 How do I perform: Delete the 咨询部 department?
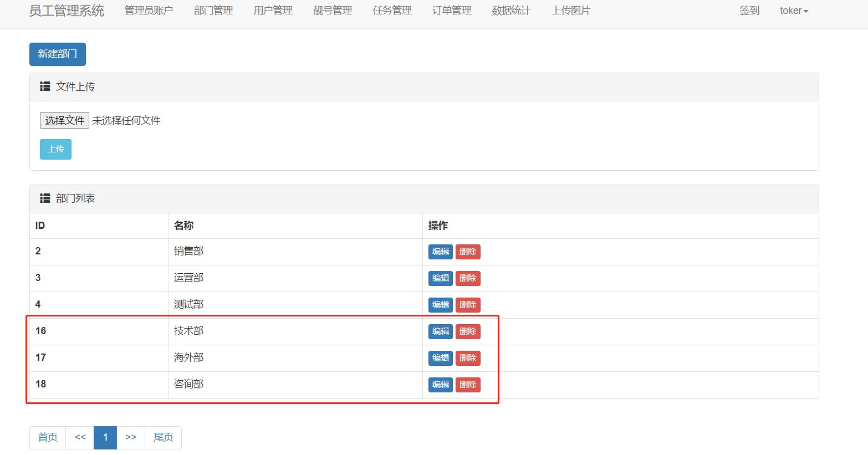pos(468,385)
